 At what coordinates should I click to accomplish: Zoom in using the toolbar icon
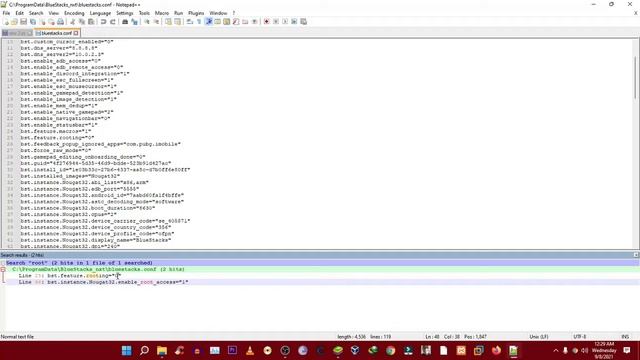click(x=147, y=22)
